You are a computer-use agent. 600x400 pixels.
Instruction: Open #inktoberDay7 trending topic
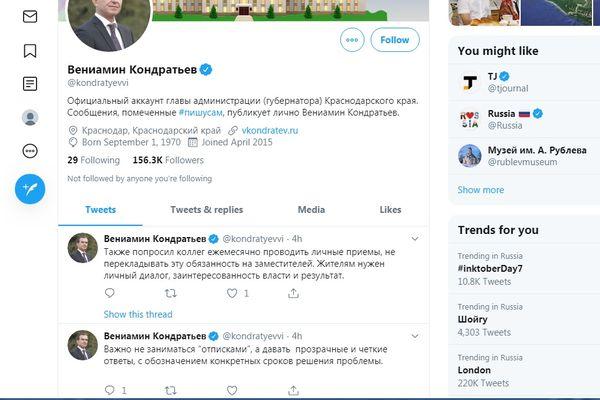[x=490, y=269]
